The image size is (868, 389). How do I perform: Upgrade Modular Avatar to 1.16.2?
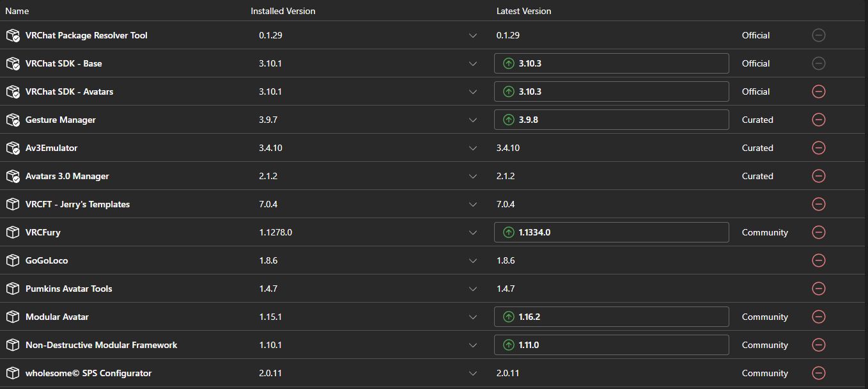(611, 317)
